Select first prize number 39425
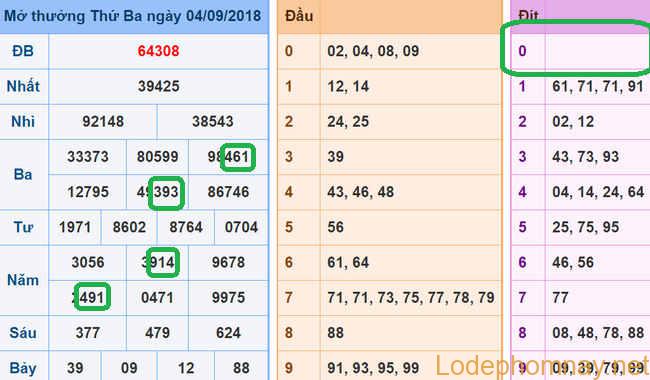650x380 pixels. click(x=158, y=86)
